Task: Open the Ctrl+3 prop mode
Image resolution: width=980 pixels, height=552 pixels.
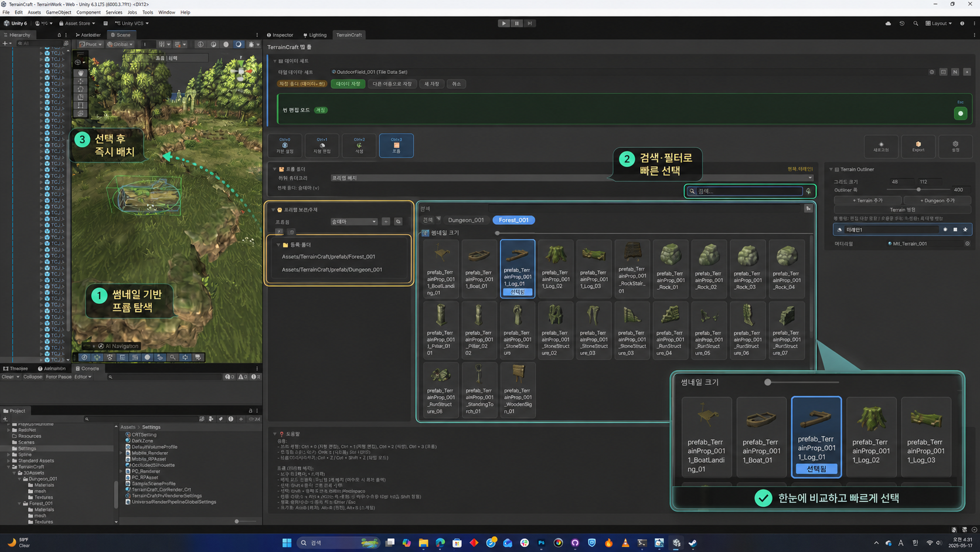Action: tap(396, 145)
